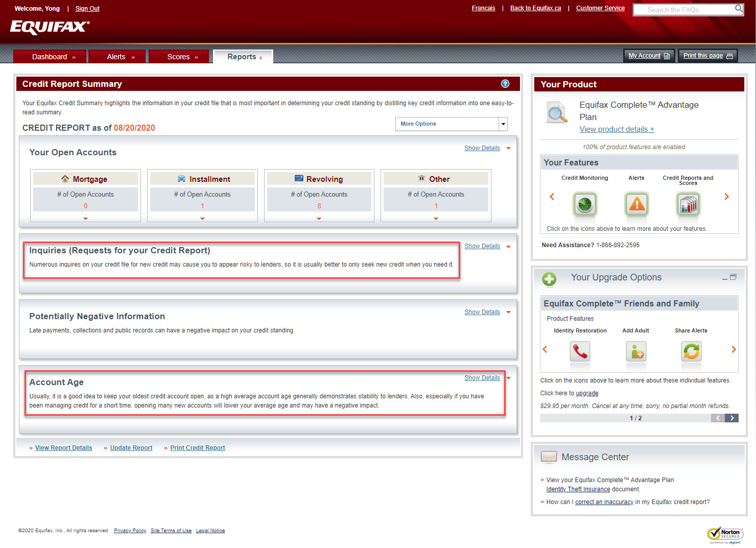
Task: Expand the Other accounts arrow
Action: pos(436,219)
